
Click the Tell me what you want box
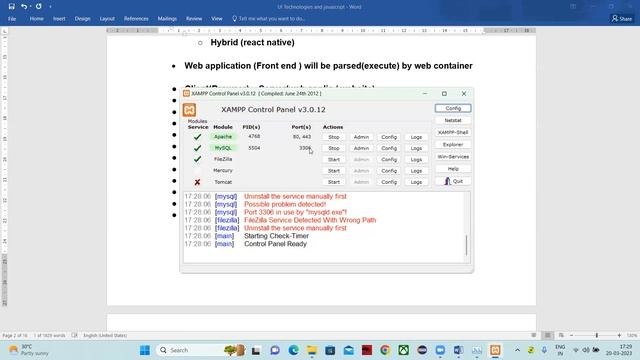coord(269,19)
